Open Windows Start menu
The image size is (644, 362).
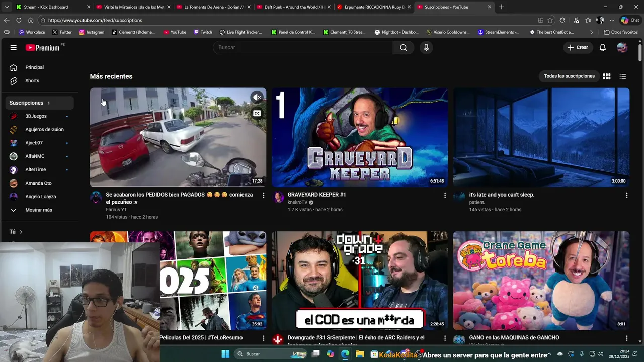point(225,354)
